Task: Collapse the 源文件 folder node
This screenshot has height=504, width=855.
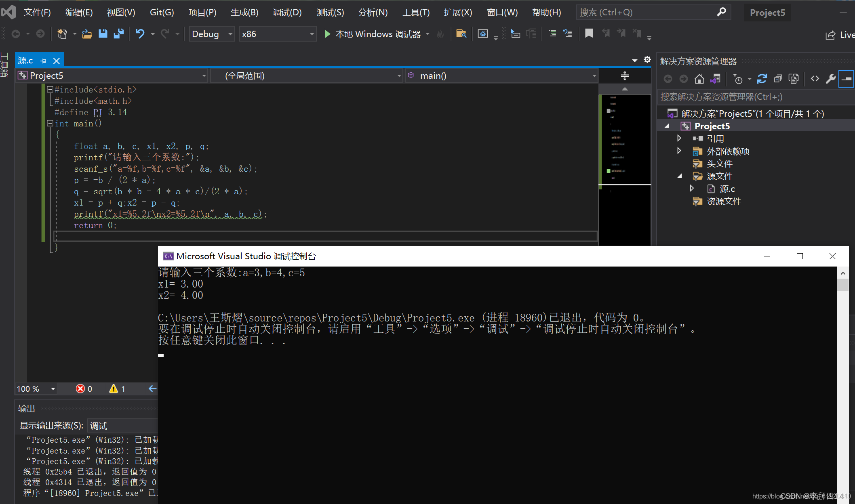Action: pos(680,176)
